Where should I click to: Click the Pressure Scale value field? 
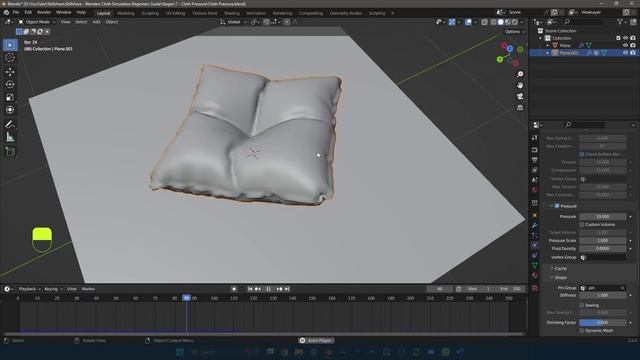pyautogui.click(x=602, y=241)
